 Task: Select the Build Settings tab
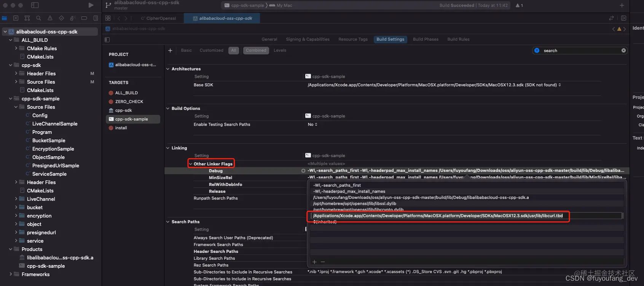(391, 39)
